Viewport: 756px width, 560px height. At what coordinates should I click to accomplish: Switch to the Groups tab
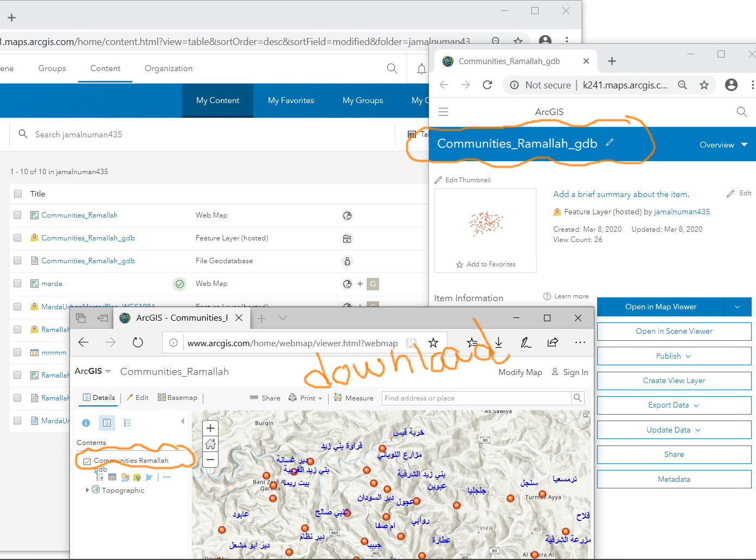pyautogui.click(x=52, y=68)
